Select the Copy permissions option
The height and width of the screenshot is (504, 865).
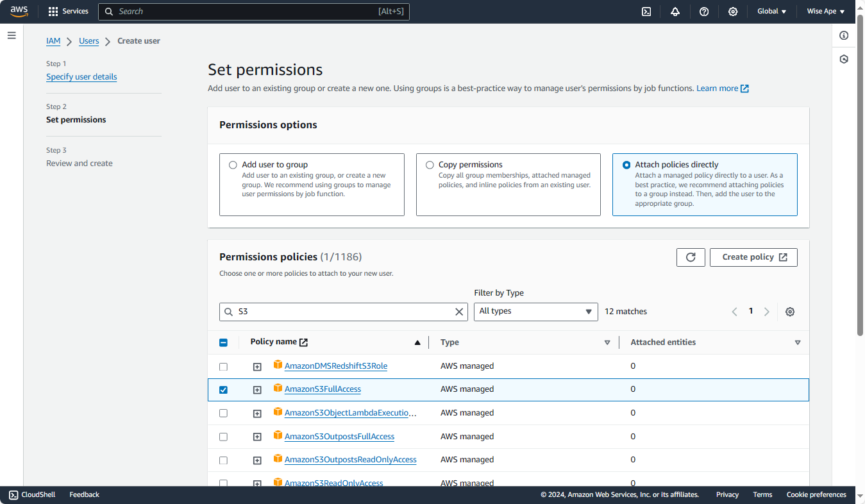[430, 165]
